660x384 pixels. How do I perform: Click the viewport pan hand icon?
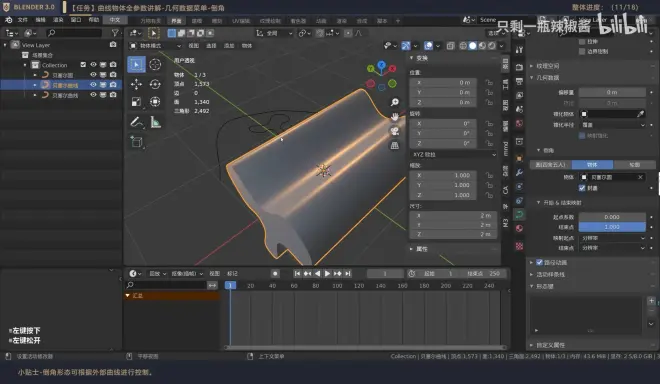[394, 117]
